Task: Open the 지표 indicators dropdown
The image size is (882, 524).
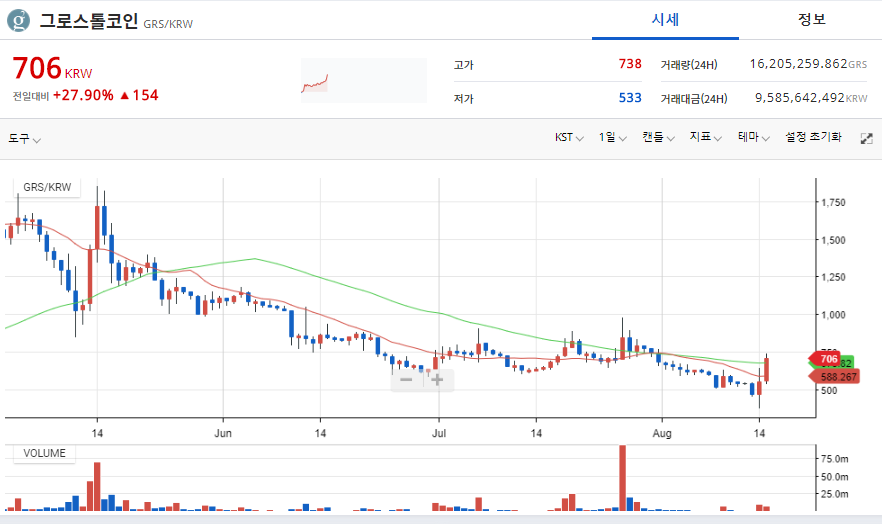Action: tap(705, 137)
